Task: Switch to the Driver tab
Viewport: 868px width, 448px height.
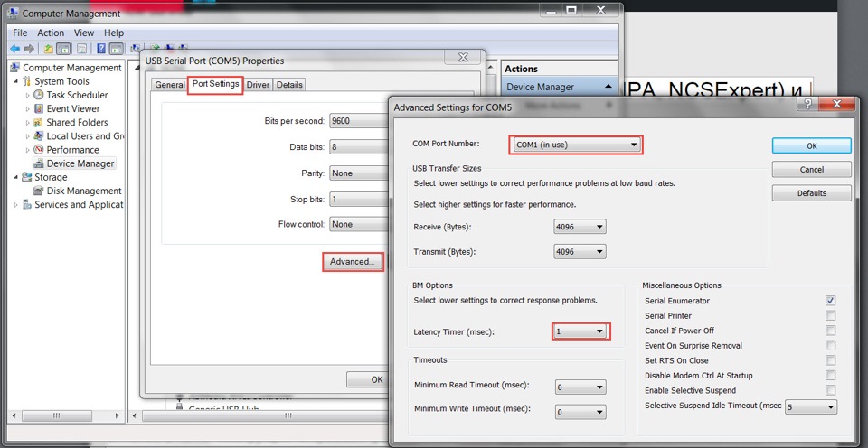Action: pyautogui.click(x=258, y=85)
